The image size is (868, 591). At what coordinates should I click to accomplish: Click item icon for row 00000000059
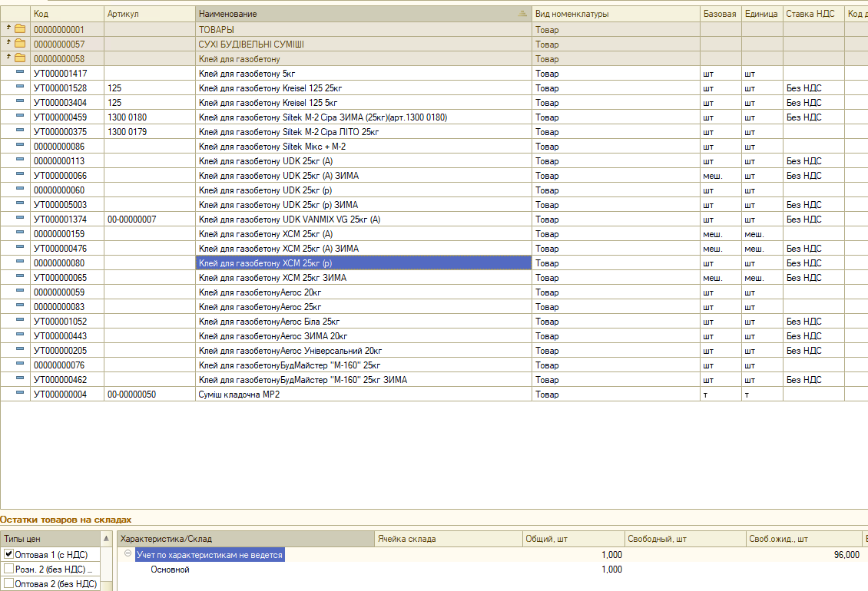pos(20,291)
